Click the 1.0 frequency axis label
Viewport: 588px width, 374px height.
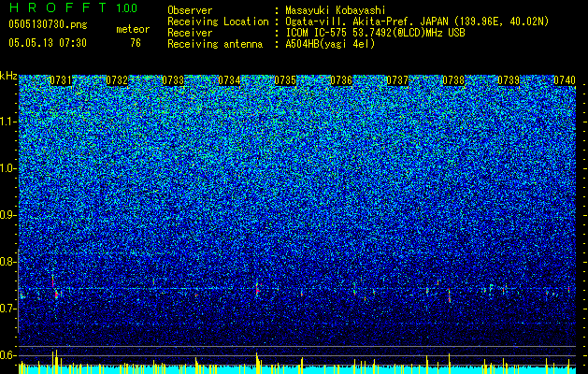(x=8, y=168)
